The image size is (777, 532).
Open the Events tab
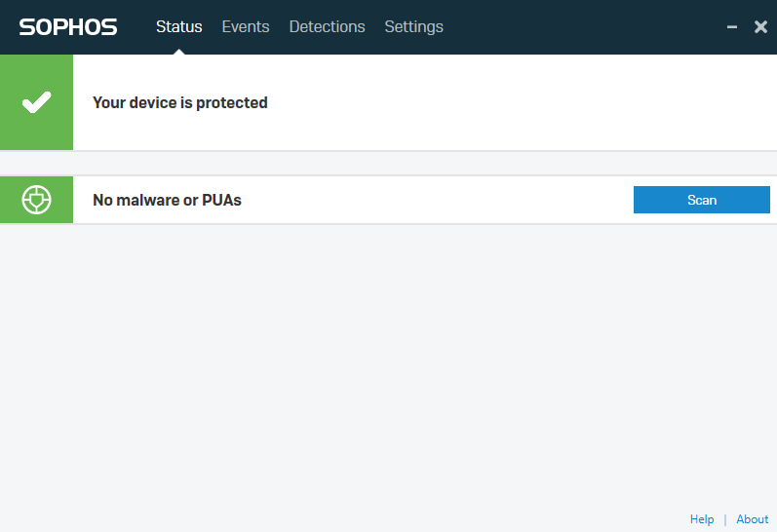(246, 27)
